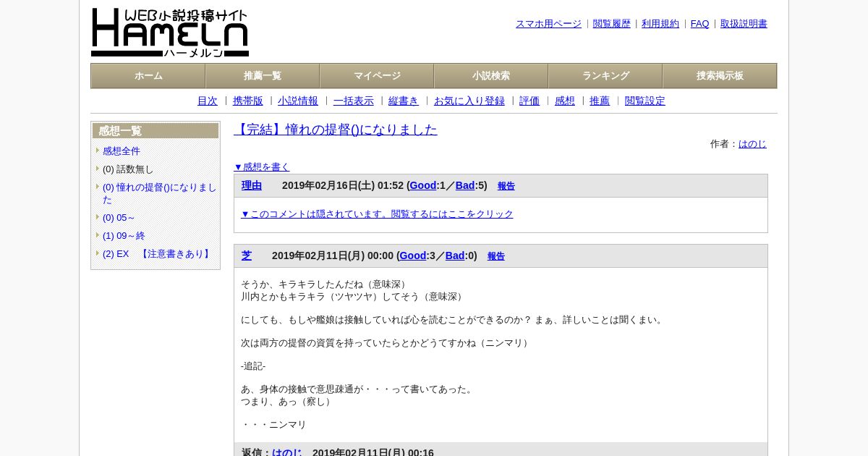Open the 推薦一覧 navigation tab
This screenshot has width=868, height=456.
point(263,76)
